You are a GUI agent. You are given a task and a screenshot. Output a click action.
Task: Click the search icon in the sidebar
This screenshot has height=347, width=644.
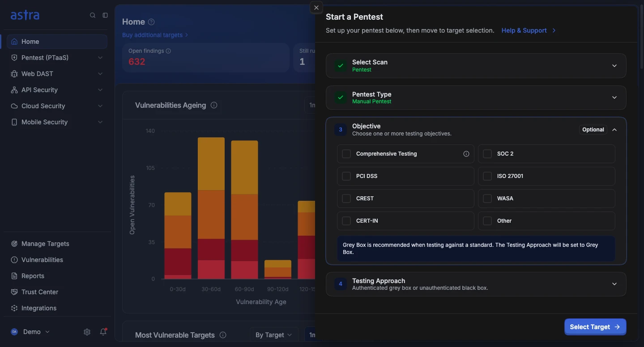point(93,15)
